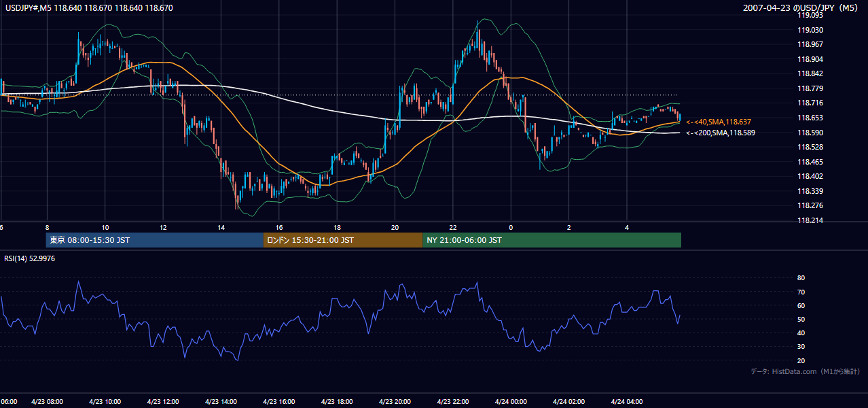Click RSI scale value 30
The width and height of the screenshot is (868, 408).
[x=801, y=347]
